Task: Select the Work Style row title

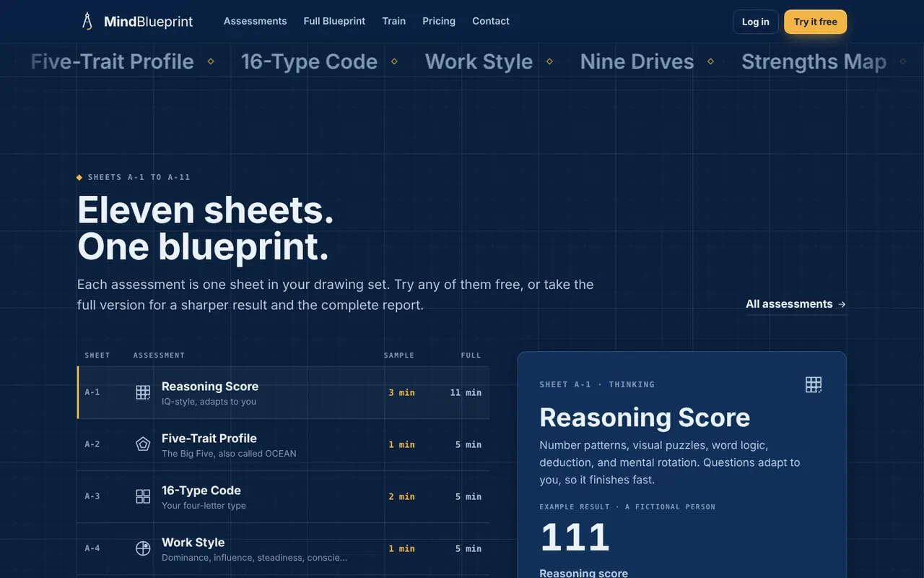Action: (193, 542)
